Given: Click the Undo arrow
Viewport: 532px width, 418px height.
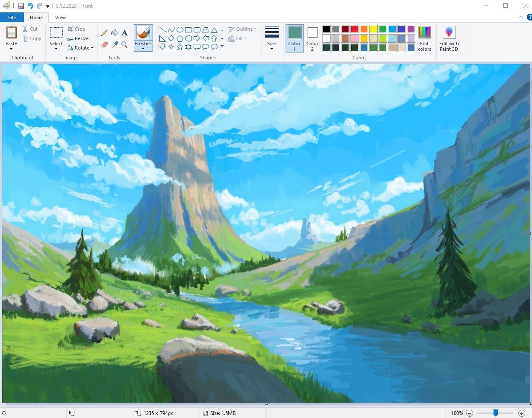Looking at the screenshot, I should tap(30, 6).
